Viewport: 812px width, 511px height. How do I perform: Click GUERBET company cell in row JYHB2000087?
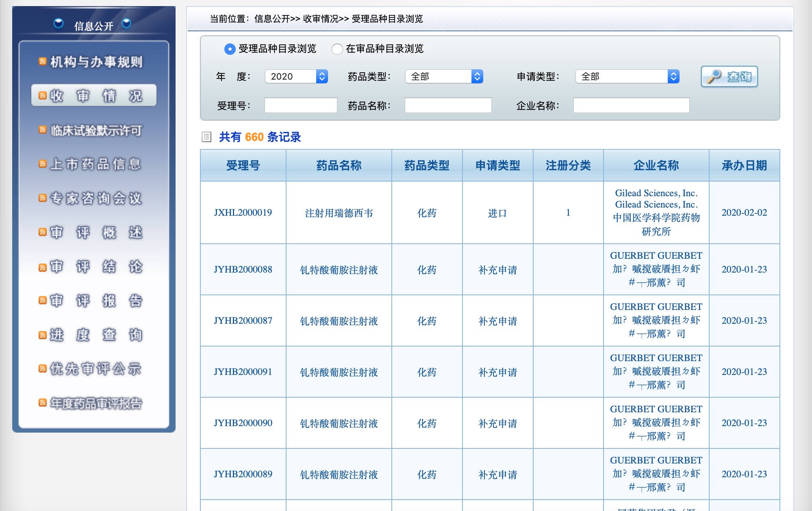656,320
